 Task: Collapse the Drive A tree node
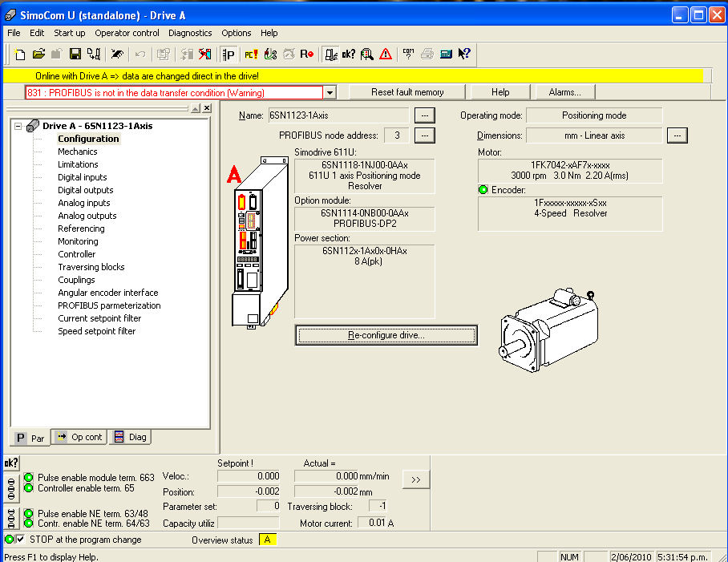[18, 126]
